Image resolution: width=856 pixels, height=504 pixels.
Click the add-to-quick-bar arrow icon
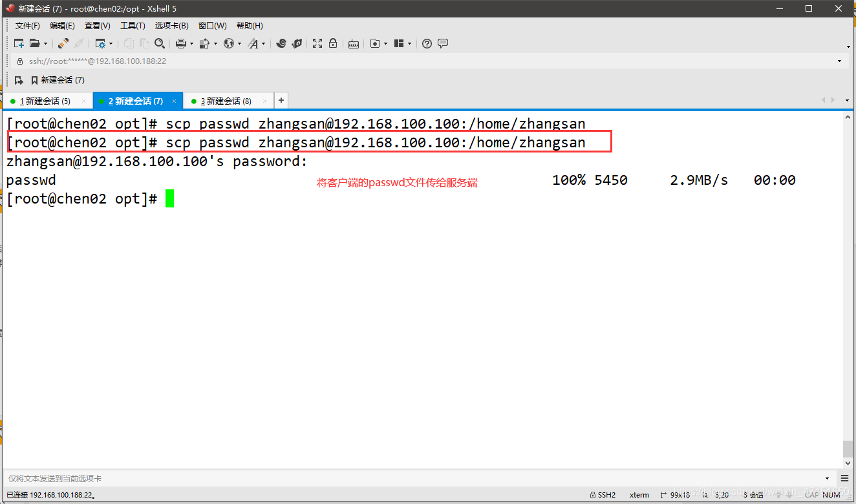click(x=19, y=80)
